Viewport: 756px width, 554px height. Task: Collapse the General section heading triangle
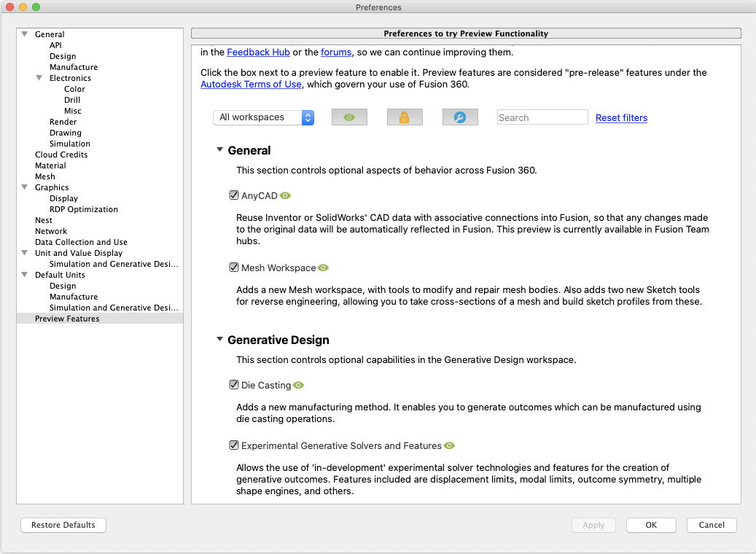(x=219, y=150)
